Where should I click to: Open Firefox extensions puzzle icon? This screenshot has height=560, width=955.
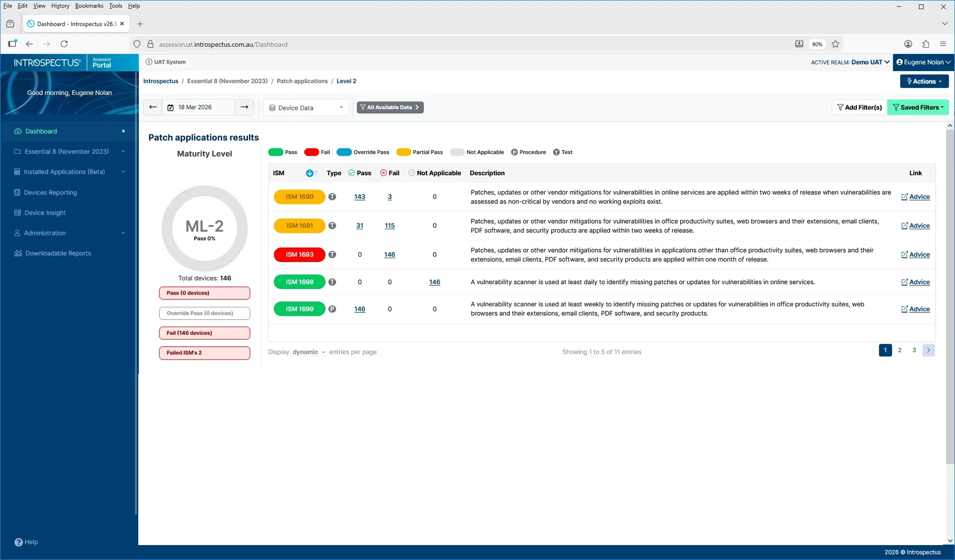925,44
